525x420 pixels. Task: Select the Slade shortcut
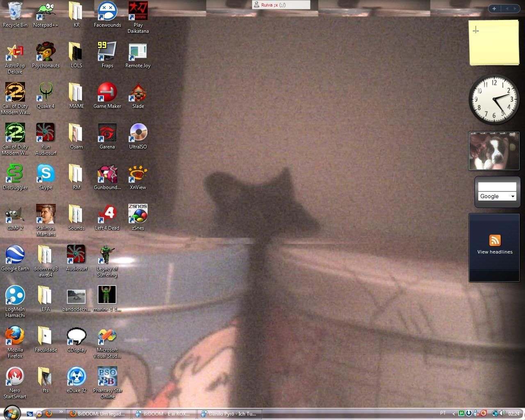pyautogui.click(x=138, y=96)
